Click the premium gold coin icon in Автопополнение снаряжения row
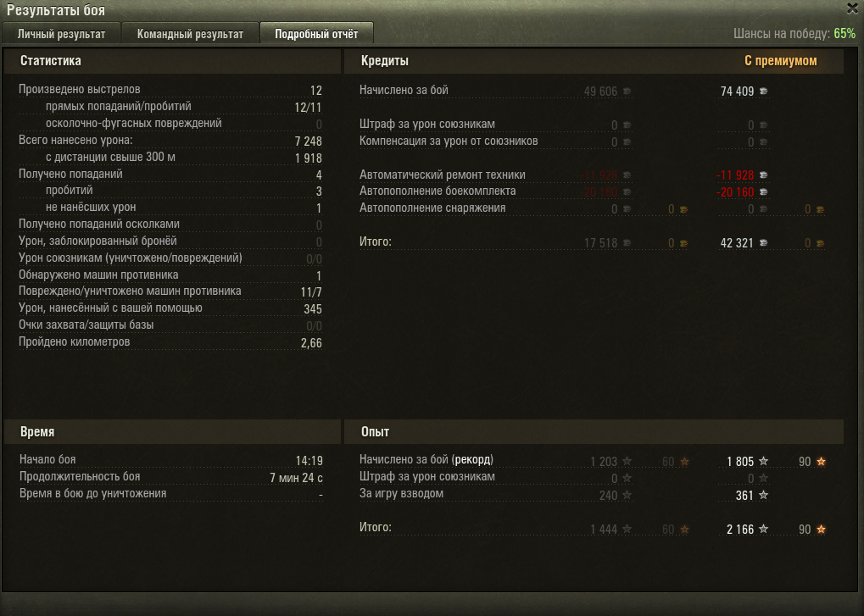Image resolution: width=864 pixels, height=616 pixels. click(821, 209)
